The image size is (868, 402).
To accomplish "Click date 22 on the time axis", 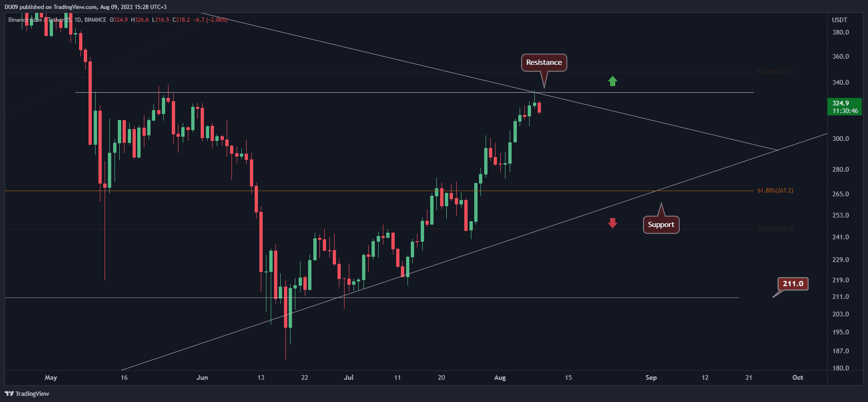I will (x=305, y=377).
